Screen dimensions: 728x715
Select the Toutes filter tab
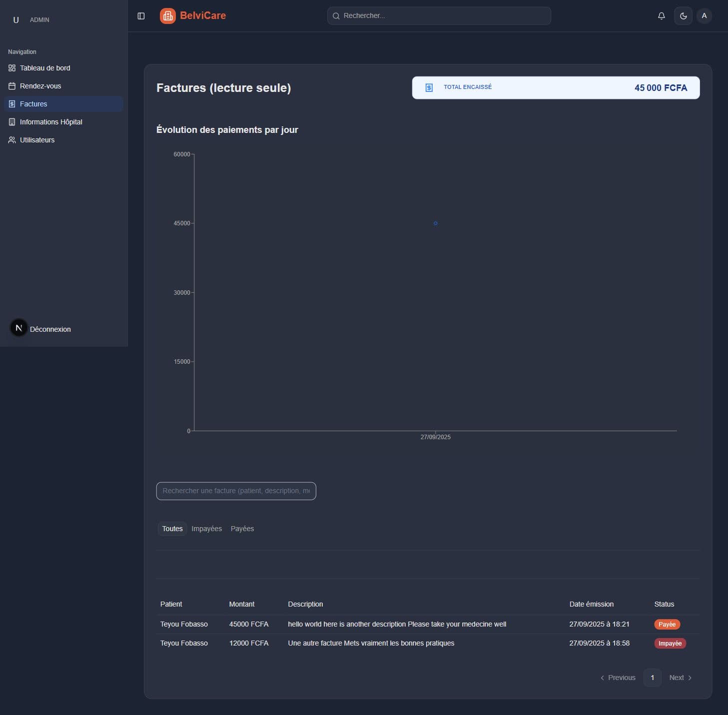tap(172, 529)
